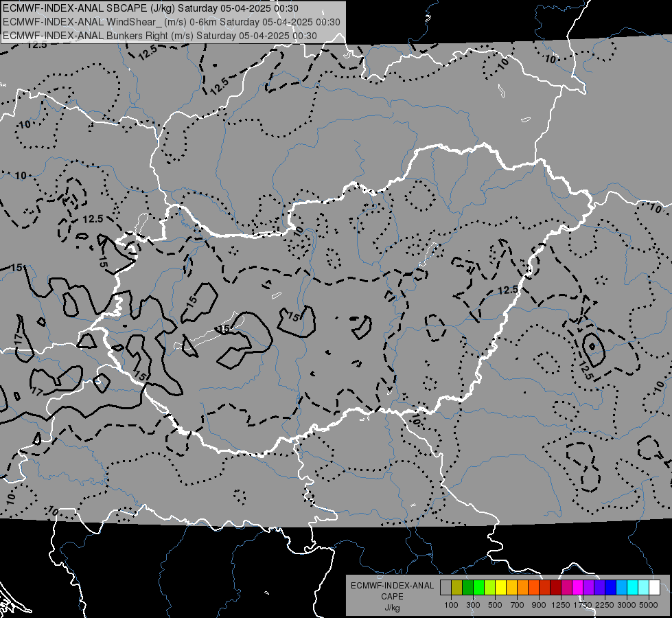Screen dimensions: 672x618
Task: Click the gold swatch in the legend
Action: (511, 587)
